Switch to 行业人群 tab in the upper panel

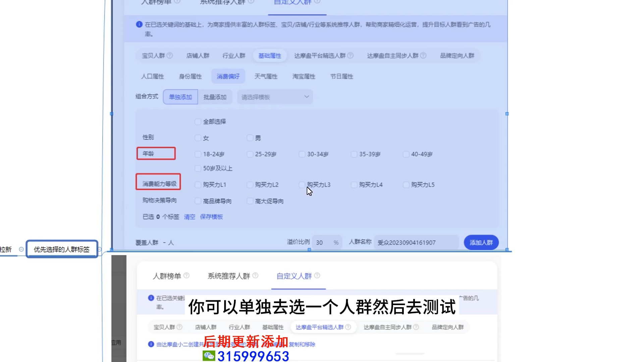(x=234, y=56)
